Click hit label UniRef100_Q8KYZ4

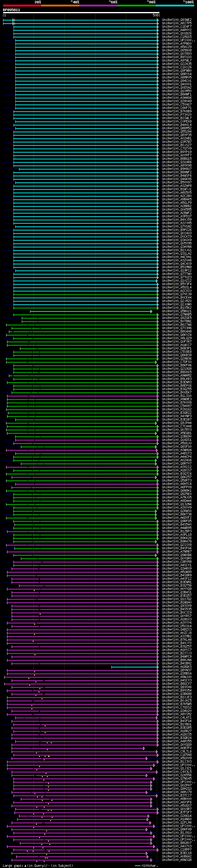click(177, 335)
